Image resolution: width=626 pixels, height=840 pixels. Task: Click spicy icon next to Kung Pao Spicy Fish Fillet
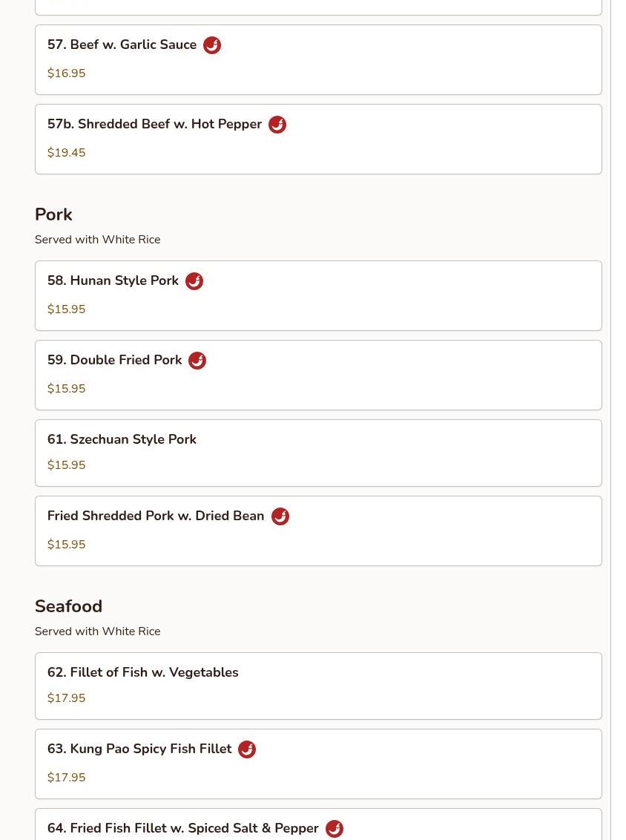pos(247,749)
